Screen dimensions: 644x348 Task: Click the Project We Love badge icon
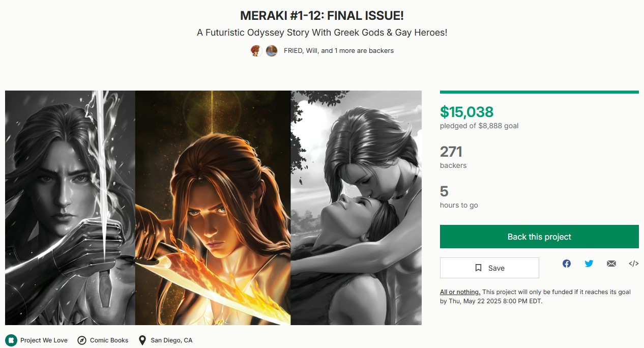(11, 340)
